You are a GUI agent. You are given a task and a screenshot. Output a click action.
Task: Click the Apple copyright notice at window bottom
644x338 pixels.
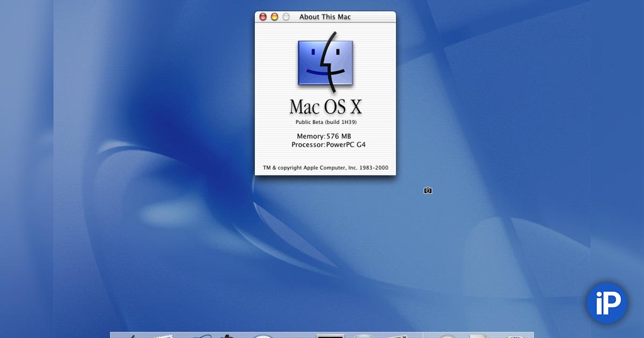point(325,167)
